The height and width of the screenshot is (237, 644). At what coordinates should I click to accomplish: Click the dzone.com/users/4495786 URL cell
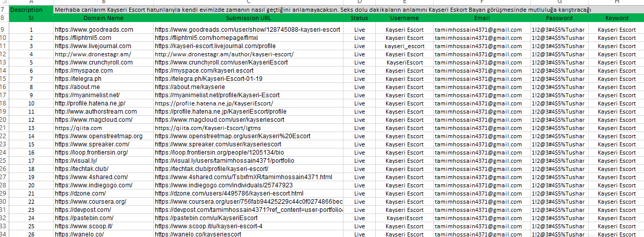coord(249,193)
